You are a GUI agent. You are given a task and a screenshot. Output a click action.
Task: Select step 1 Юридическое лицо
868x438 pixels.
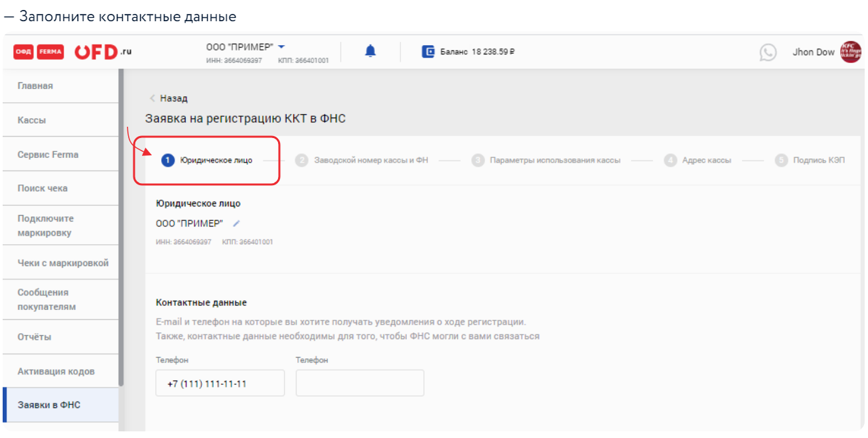208,161
